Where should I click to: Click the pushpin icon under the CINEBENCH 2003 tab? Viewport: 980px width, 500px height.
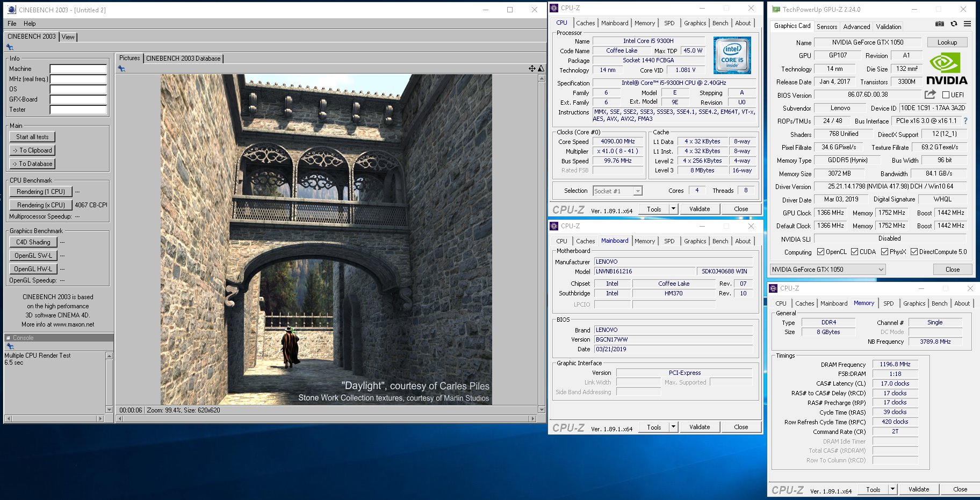[10, 47]
